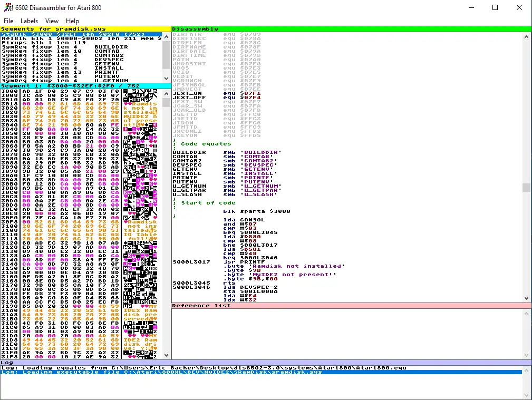The width and height of the screenshot is (532, 400).
Task: Select the RelBlk blk 1 segment row
Action: click(x=81, y=38)
